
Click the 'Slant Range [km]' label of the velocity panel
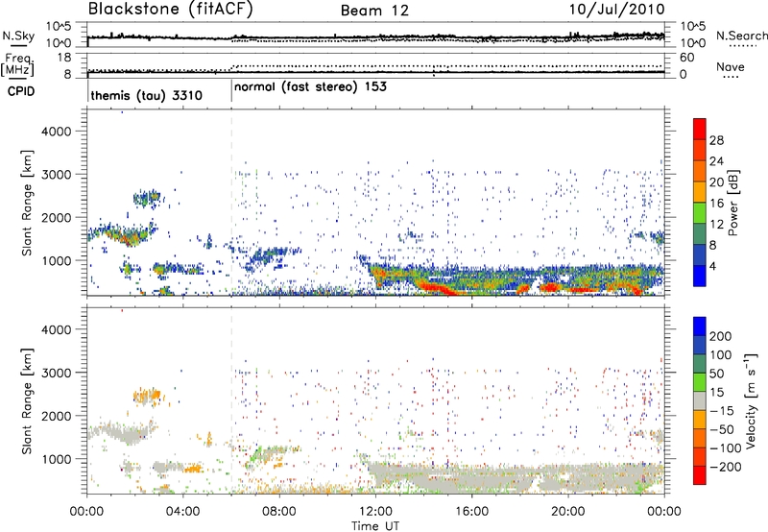27,401
